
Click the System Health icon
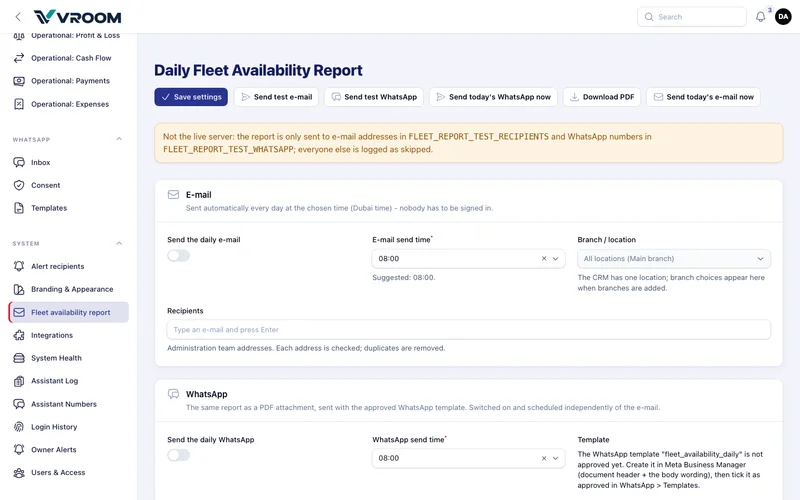pos(19,358)
